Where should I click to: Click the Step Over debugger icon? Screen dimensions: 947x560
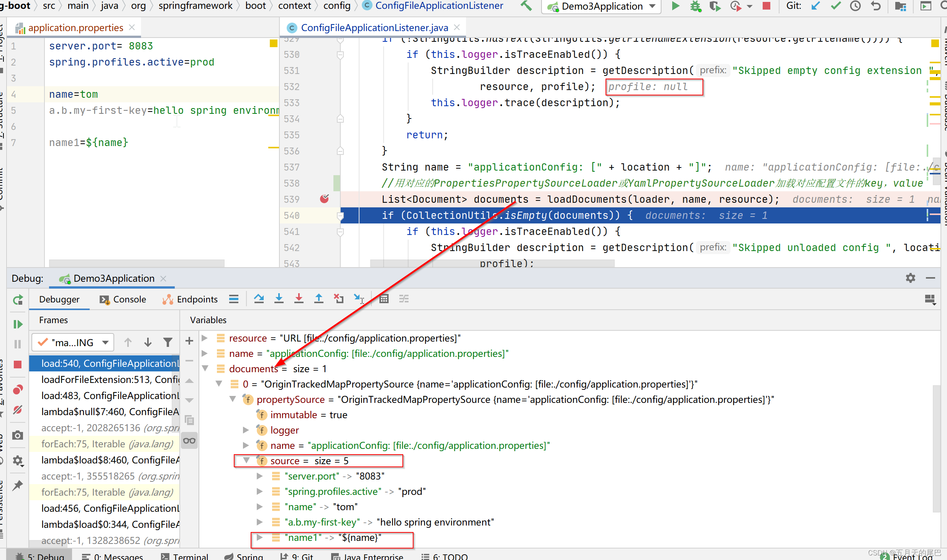(259, 299)
